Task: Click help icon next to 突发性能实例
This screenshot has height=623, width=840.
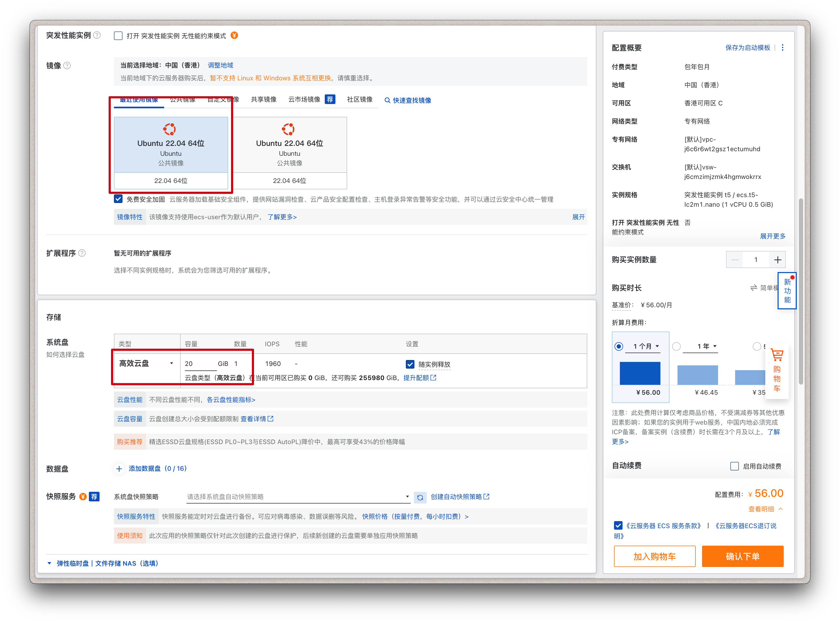Action: [97, 35]
